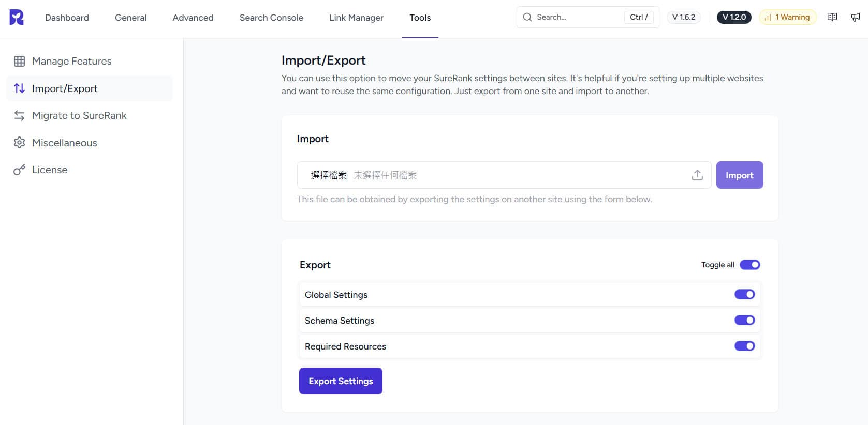Open Manage Features in sidebar
The width and height of the screenshot is (868, 425).
tap(90, 61)
